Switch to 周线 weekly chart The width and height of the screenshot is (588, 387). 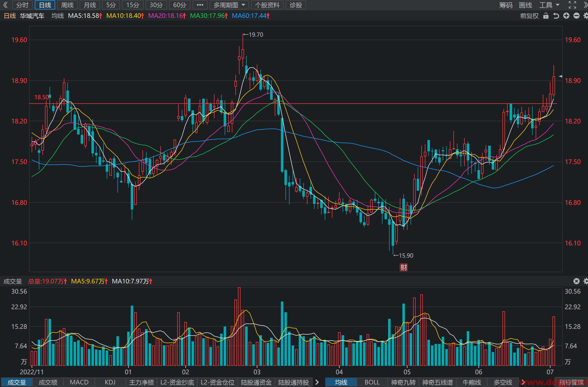point(67,5)
